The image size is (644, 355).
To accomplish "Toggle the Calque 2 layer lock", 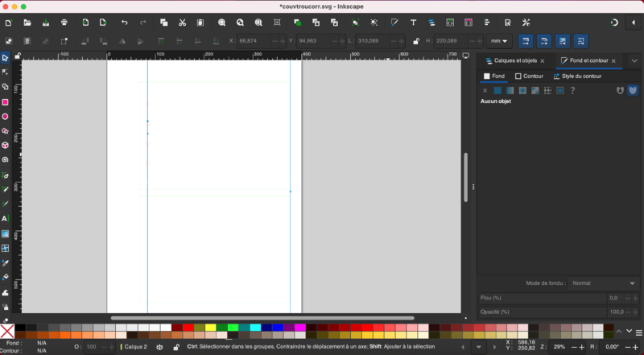I will 176,347.
